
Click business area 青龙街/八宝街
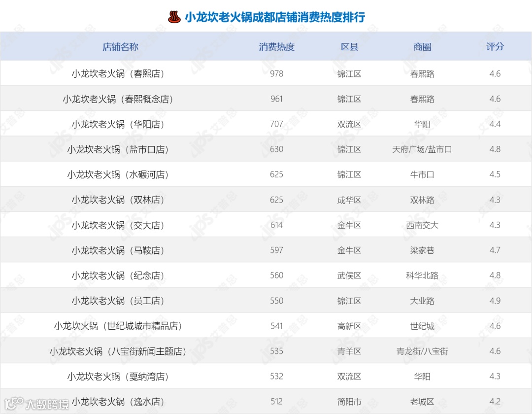(x=422, y=351)
